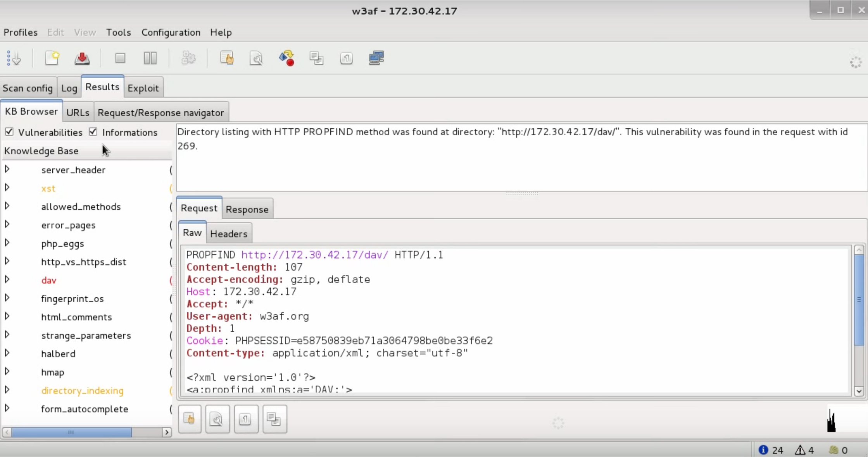Open the manual request editor toolbar icon

(x=227, y=58)
